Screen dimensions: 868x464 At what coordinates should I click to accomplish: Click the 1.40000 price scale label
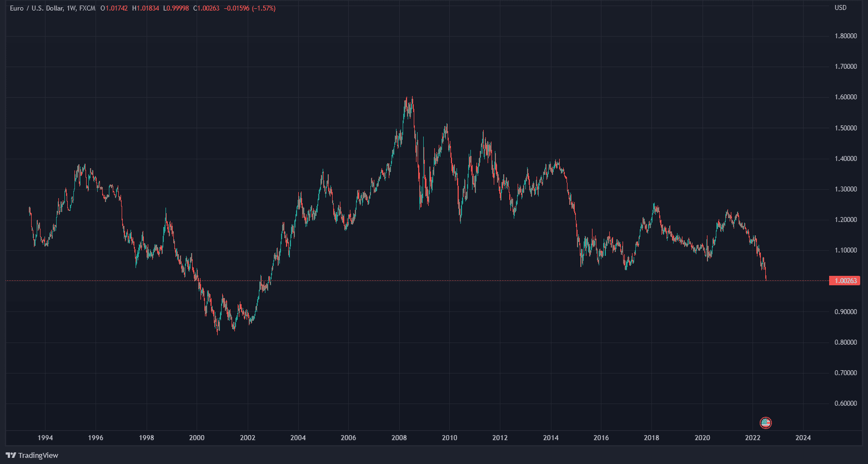click(x=846, y=159)
